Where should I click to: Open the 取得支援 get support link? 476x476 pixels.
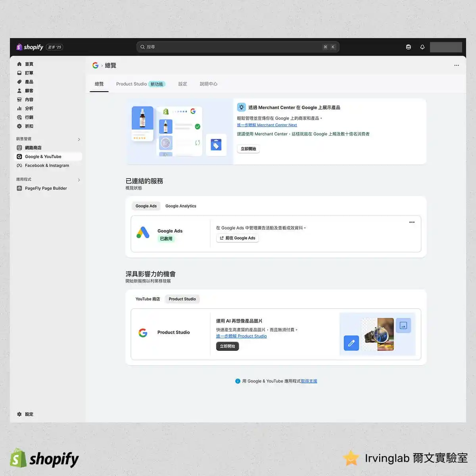[309, 381]
